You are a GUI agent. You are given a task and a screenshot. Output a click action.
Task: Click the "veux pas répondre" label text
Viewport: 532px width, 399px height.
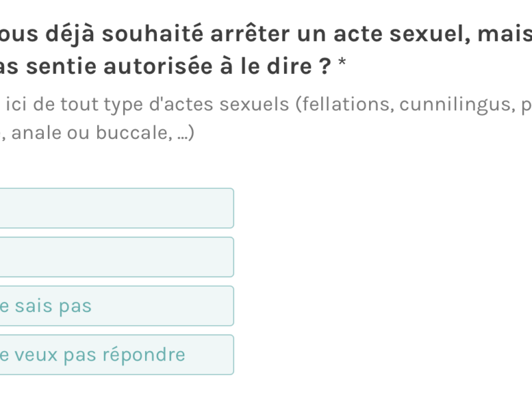click(x=93, y=355)
